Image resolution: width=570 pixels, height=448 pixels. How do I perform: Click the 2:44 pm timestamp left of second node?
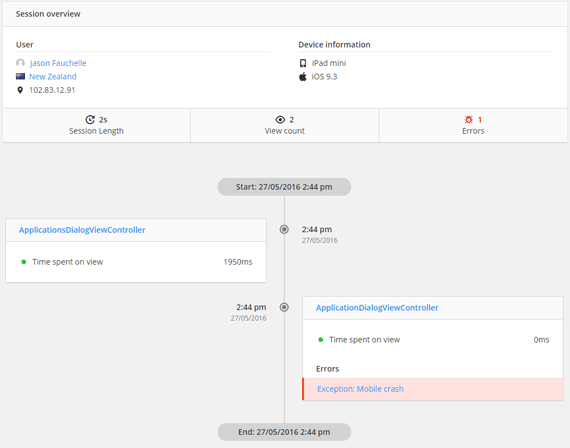pos(251,307)
